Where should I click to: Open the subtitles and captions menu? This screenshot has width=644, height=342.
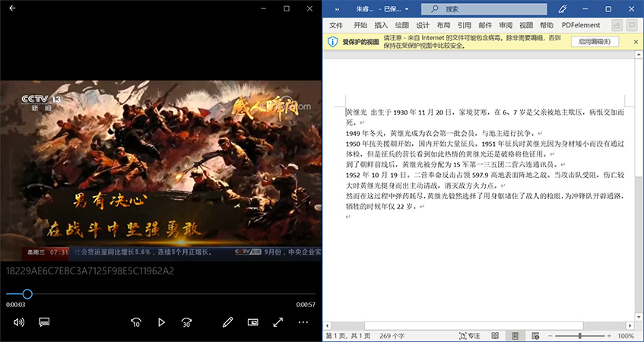(44, 322)
